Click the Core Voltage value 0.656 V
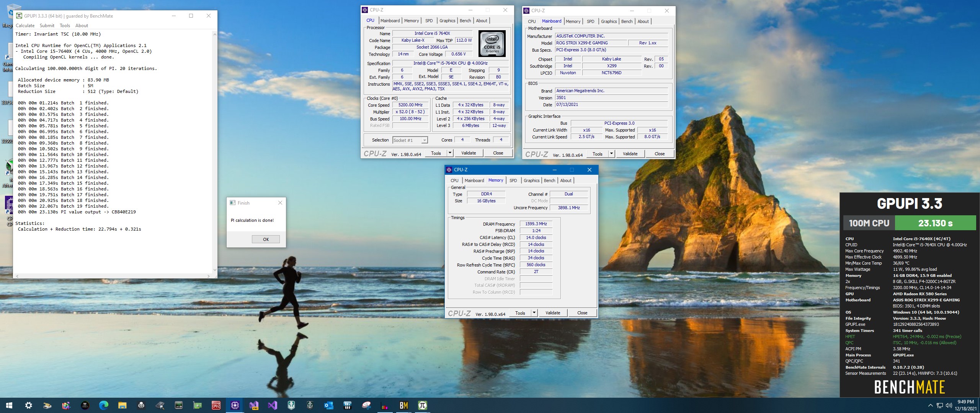This screenshot has width=980, height=413. pos(459,54)
